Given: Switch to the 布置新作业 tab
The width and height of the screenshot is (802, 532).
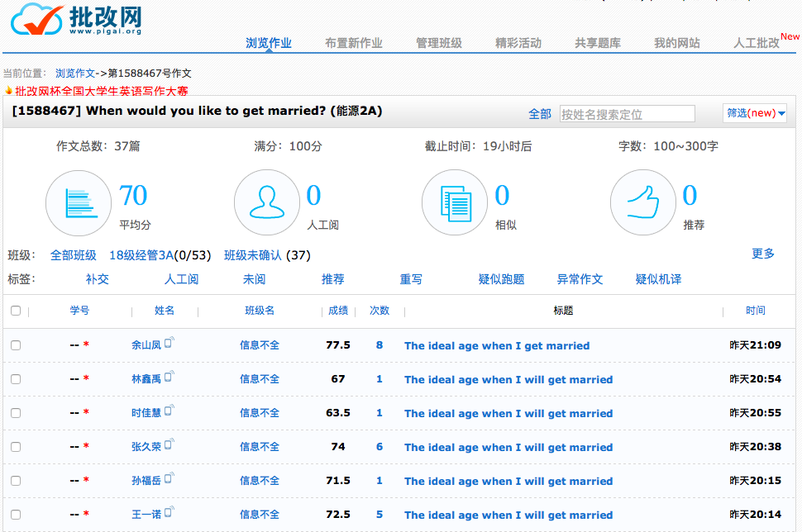Looking at the screenshot, I should coord(354,43).
